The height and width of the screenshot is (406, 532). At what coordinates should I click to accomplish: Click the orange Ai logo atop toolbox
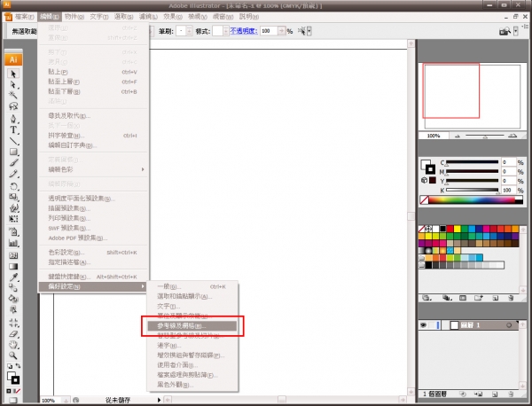click(x=13, y=59)
